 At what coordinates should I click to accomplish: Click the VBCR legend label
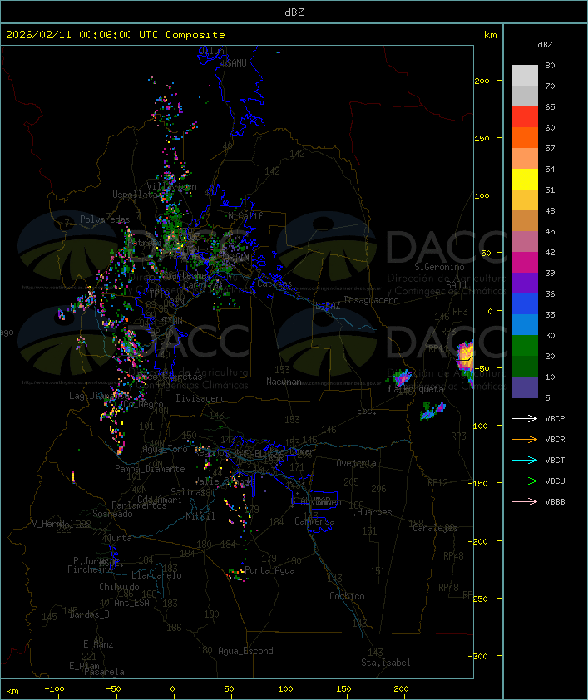[555, 439]
